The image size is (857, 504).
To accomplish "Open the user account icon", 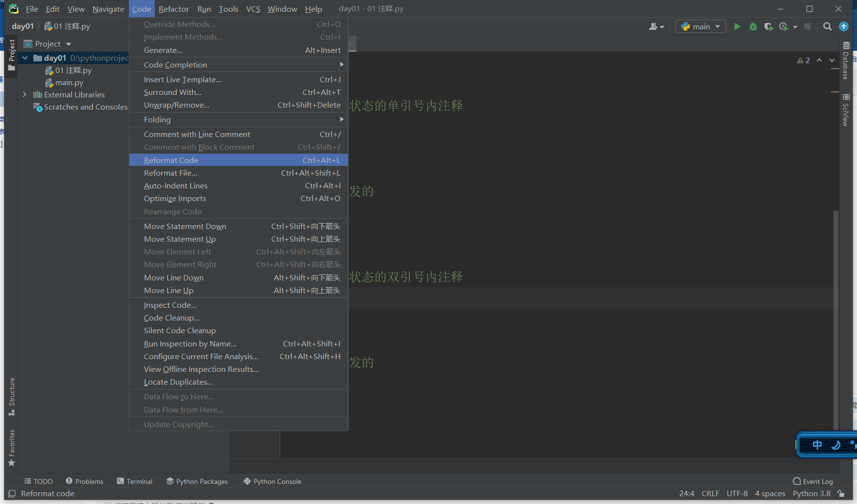I will pyautogui.click(x=656, y=26).
